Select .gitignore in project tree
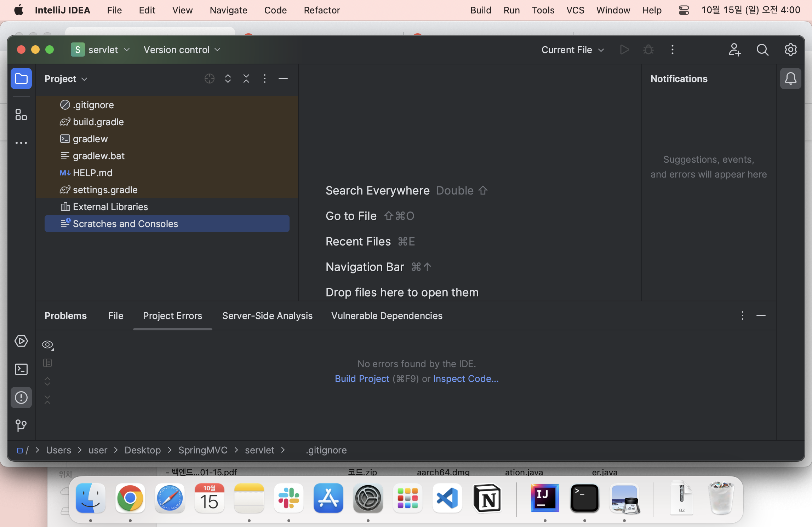 pyautogui.click(x=167, y=105)
